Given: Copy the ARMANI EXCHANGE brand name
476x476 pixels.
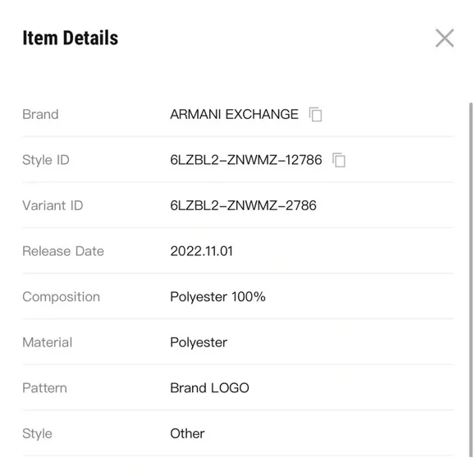Looking at the screenshot, I should (315, 114).
